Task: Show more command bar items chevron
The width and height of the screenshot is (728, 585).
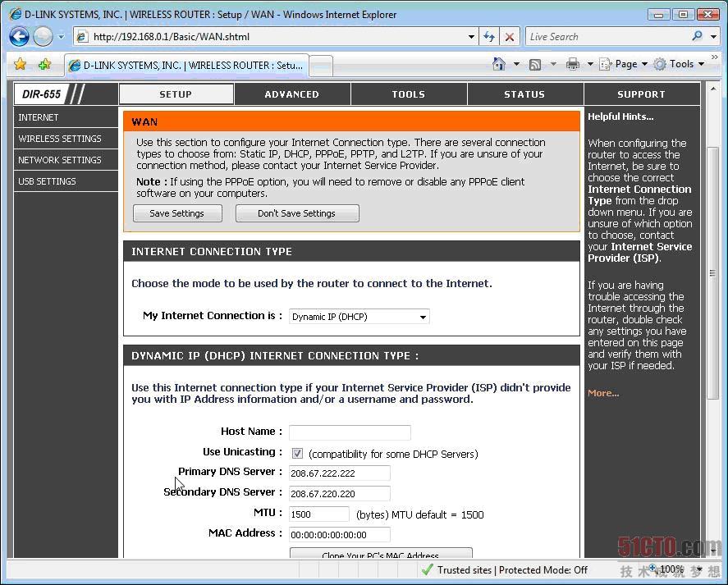Action: (715, 57)
